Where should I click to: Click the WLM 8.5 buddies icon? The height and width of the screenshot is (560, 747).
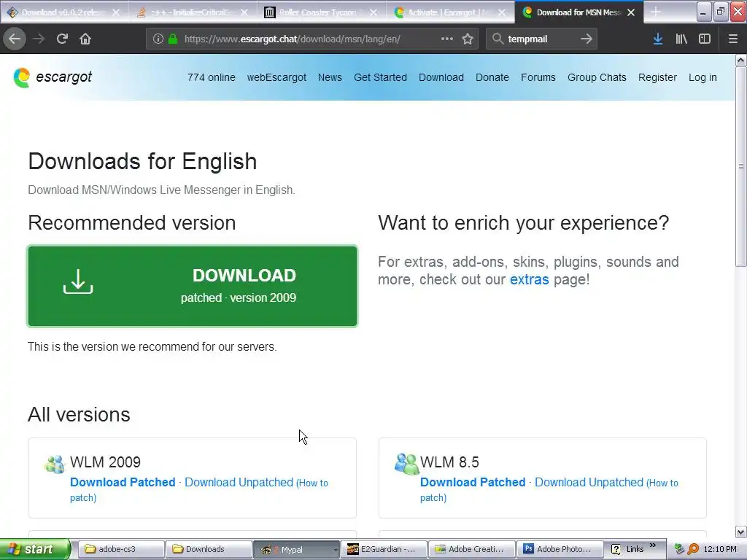coord(406,463)
